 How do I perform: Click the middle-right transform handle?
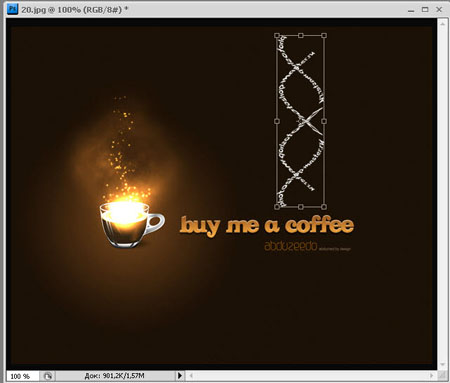click(324, 121)
